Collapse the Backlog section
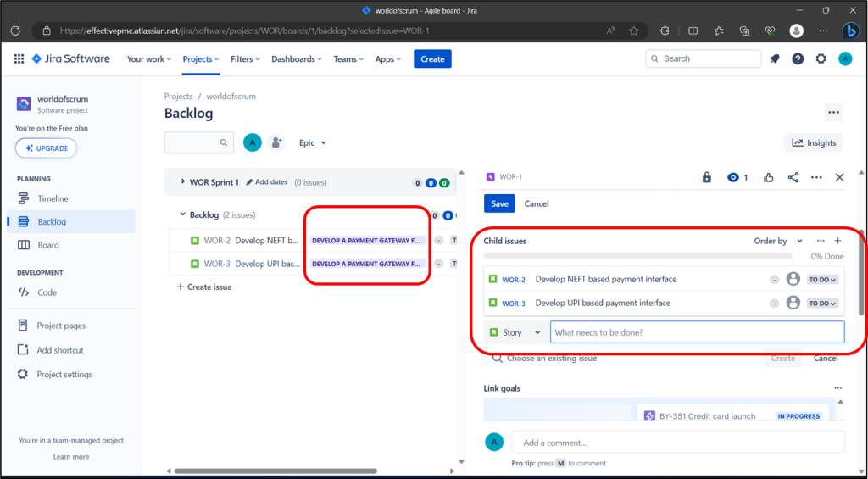The width and height of the screenshot is (868, 479). click(183, 214)
